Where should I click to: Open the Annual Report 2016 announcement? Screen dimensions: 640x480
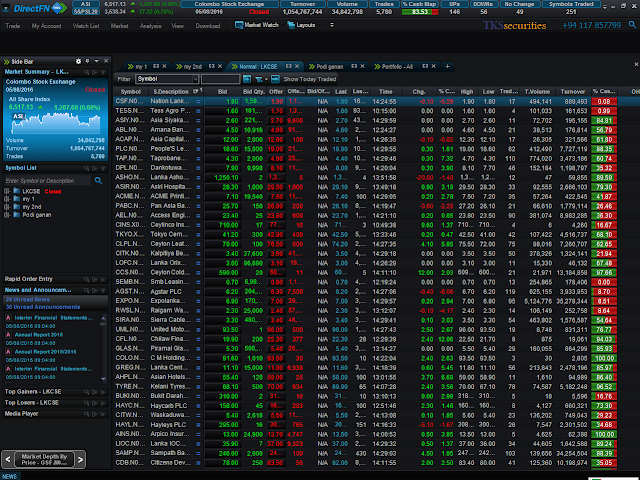[39, 335]
